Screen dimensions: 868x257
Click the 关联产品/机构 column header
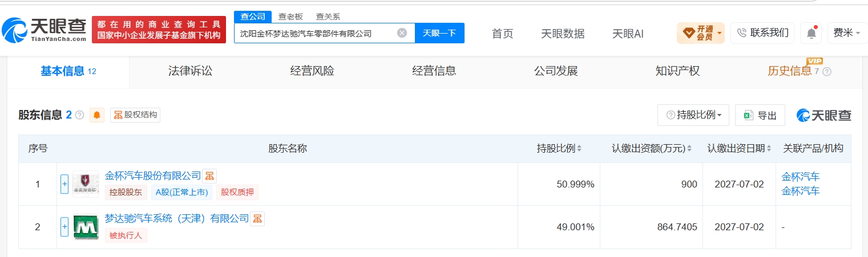point(813,149)
